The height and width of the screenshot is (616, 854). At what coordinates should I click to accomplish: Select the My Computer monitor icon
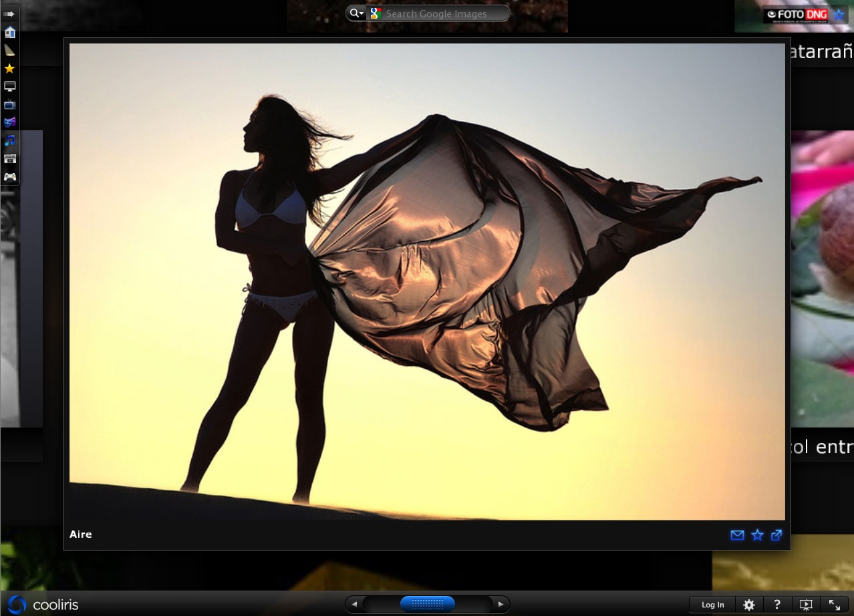point(9,86)
